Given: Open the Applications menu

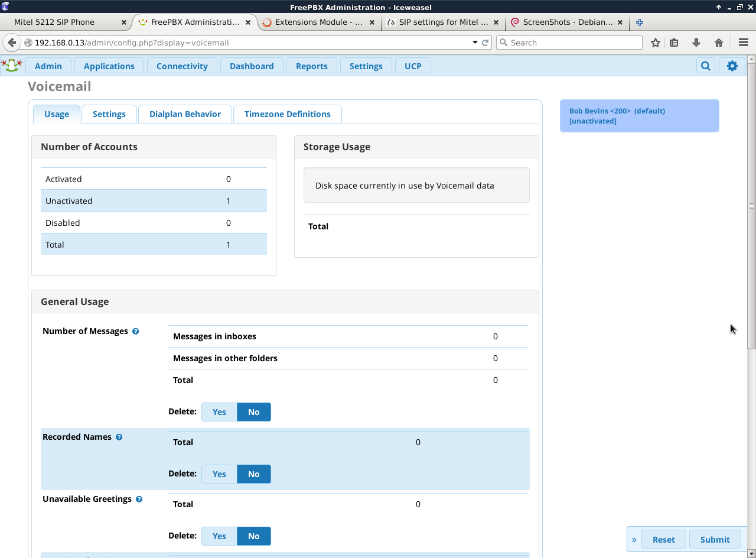Looking at the screenshot, I should (x=109, y=66).
